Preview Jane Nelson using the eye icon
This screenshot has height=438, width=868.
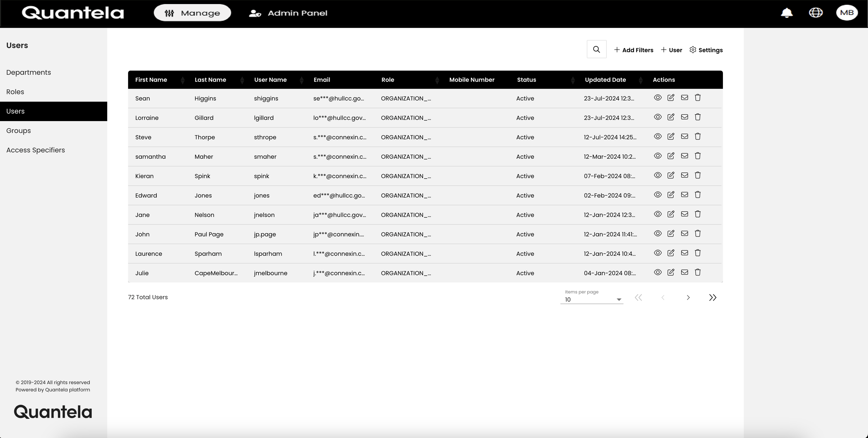[657, 214]
